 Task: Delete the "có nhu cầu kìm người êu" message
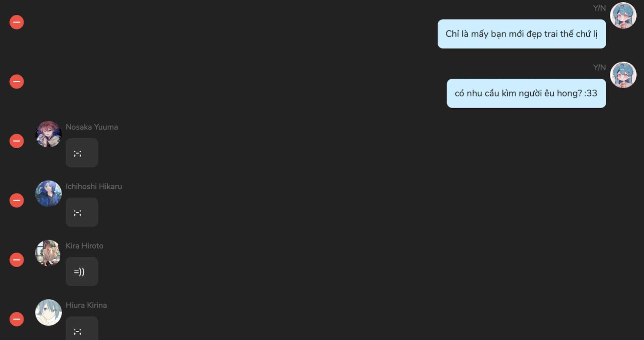click(16, 81)
